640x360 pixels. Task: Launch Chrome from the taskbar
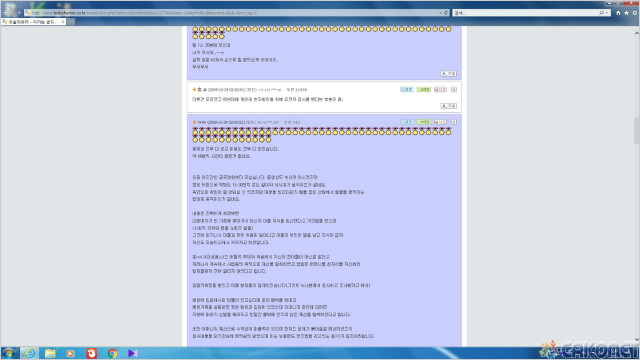tap(112, 353)
